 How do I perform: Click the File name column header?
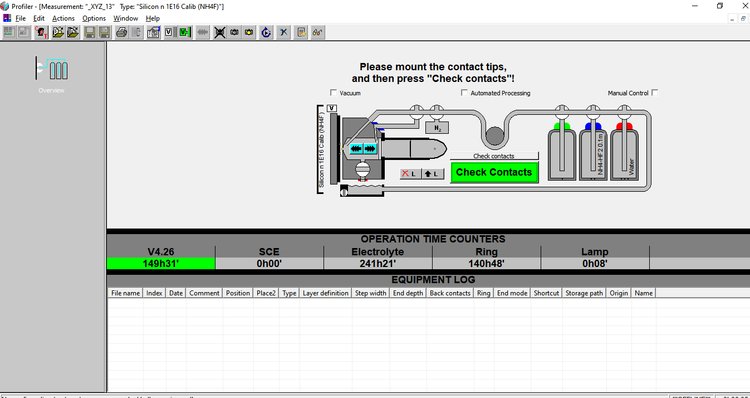click(x=125, y=293)
